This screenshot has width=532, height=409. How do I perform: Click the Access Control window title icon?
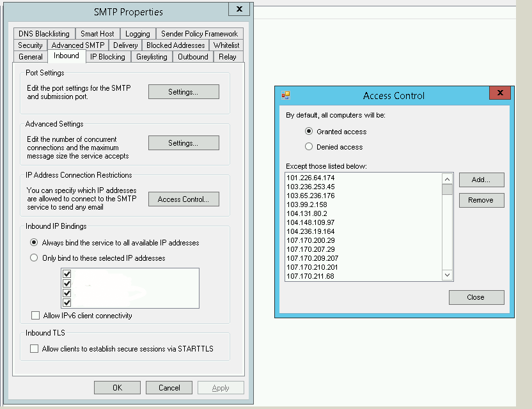click(286, 95)
